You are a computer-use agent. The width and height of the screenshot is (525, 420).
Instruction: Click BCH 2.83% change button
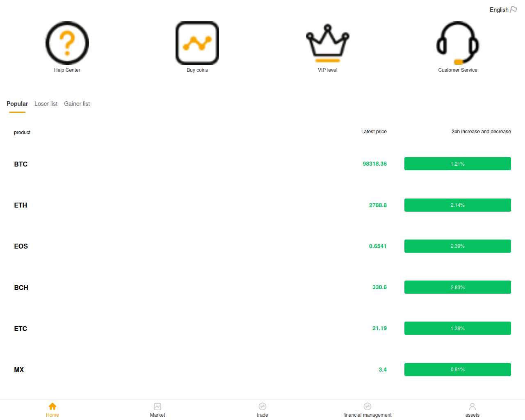[x=458, y=287]
